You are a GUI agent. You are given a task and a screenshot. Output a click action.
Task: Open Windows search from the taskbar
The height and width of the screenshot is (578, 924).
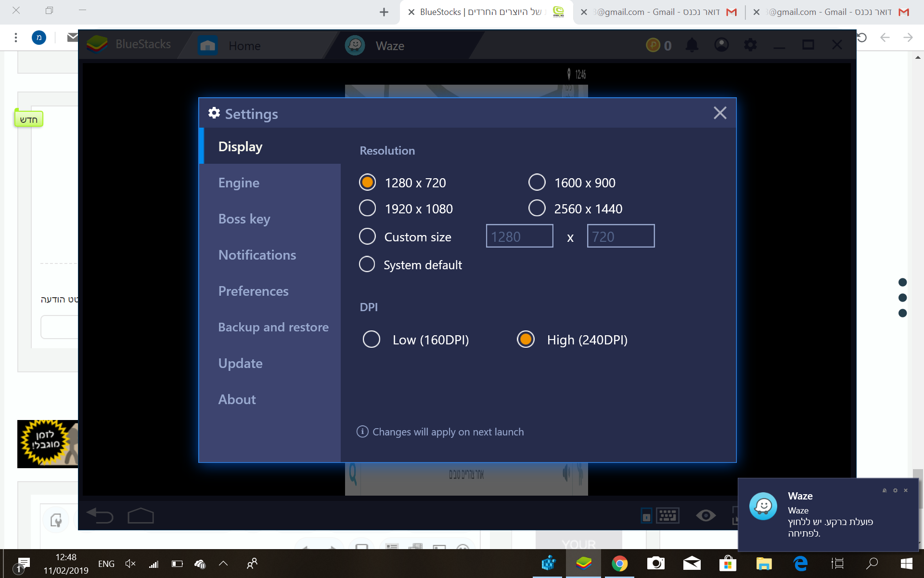click(x=872, y=564)
